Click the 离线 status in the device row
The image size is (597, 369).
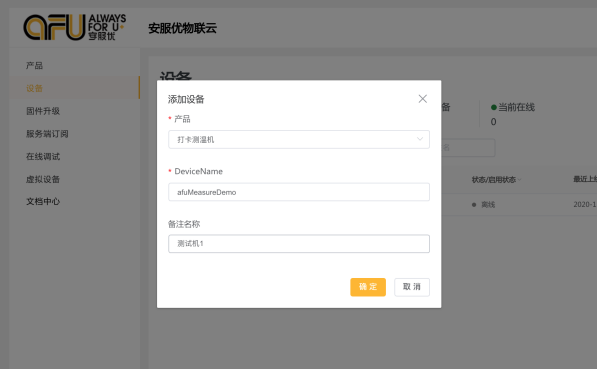point(488,204)
